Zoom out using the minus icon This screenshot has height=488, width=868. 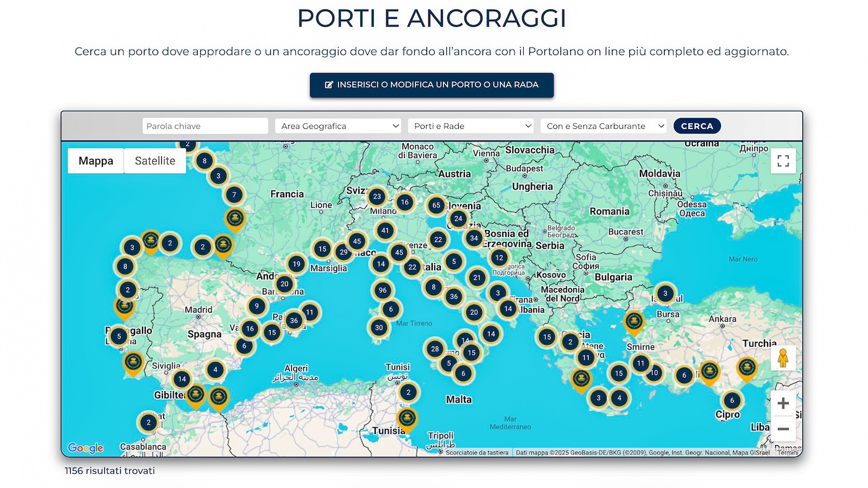tap(783, 428)
